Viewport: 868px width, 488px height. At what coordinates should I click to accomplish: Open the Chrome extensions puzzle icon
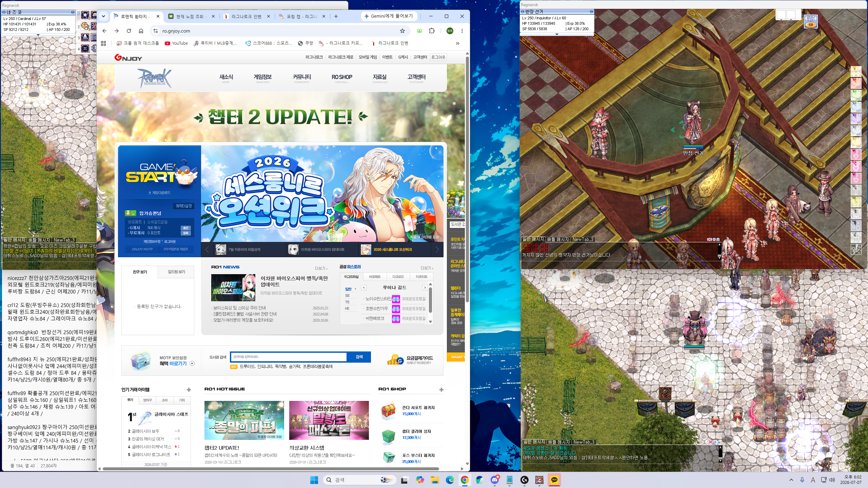[432, 31]
